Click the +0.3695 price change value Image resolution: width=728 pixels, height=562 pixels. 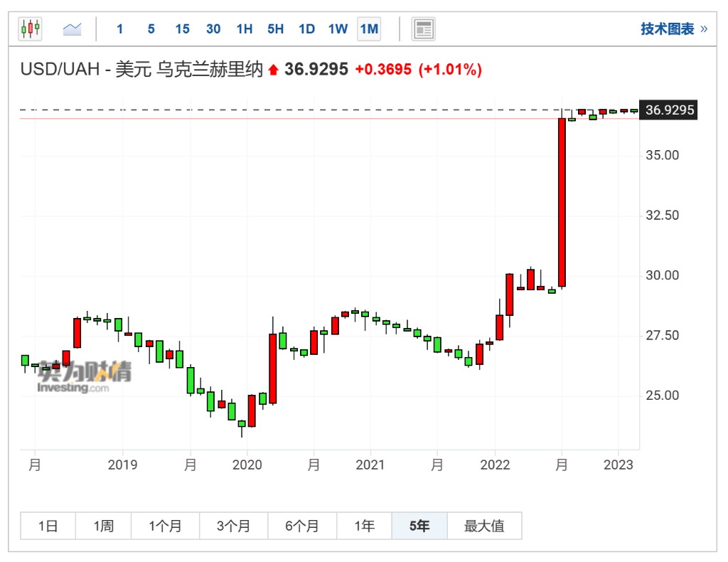383,70
